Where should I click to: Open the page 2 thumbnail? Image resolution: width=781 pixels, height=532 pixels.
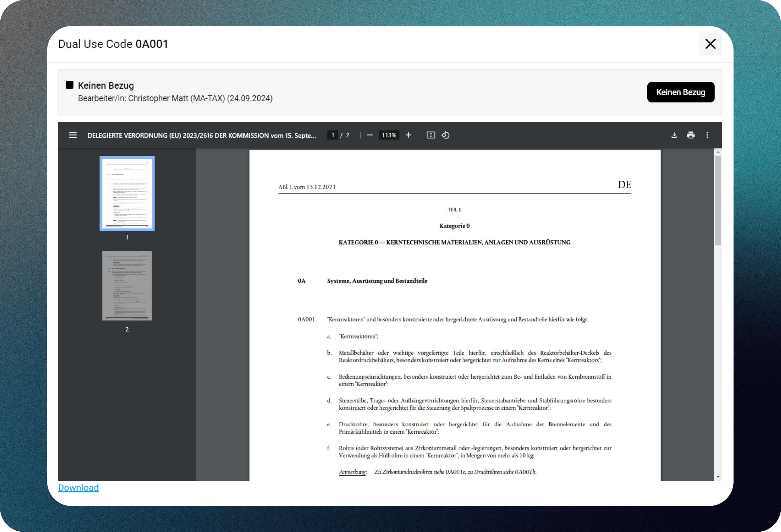point(127,285)
